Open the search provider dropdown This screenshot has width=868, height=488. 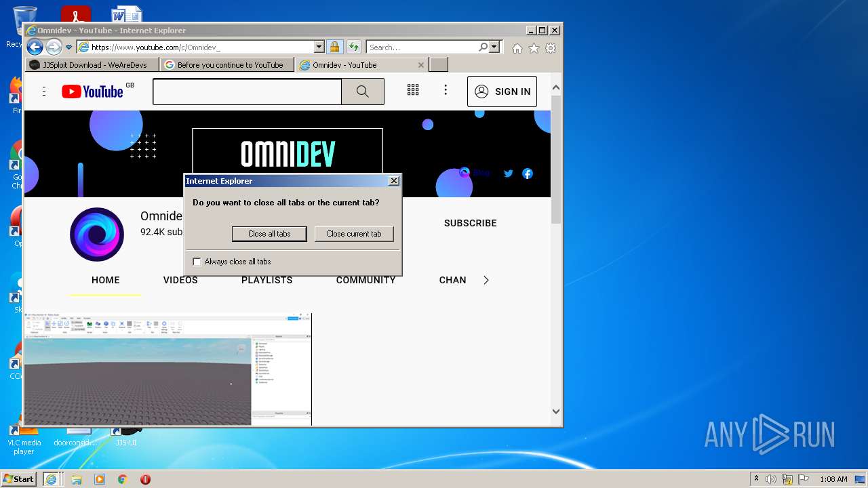pyautogui.click(x=494, y=47)
